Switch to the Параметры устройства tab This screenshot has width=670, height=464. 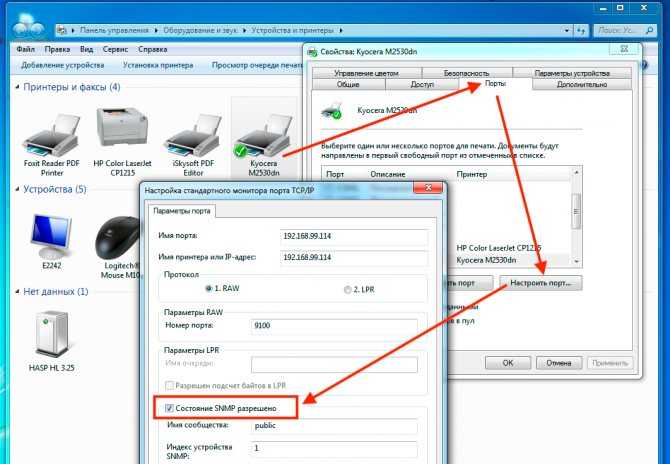(572, 73)
